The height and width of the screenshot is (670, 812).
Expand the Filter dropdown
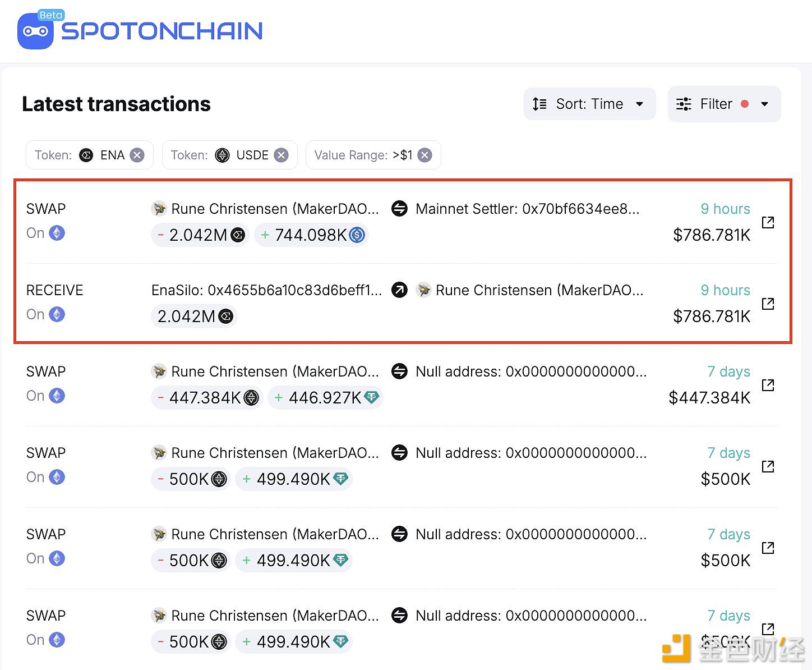point(764,104)
